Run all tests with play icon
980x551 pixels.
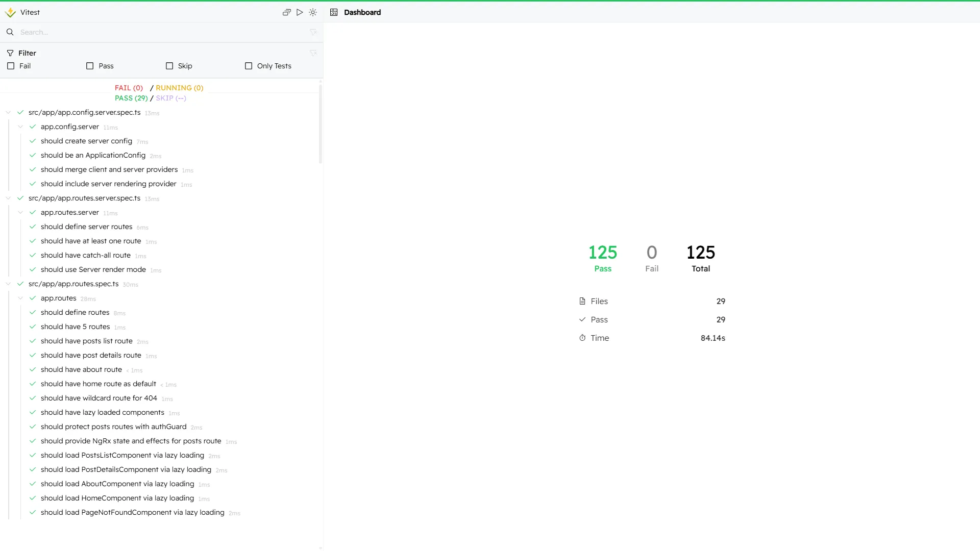click(300, 12)
